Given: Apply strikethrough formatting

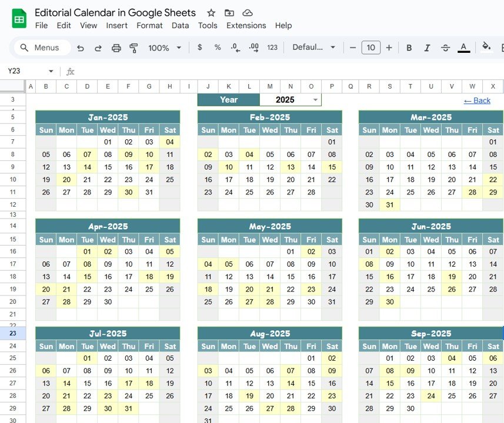Looking at the screenshot, I should click(x=445, y=48).
